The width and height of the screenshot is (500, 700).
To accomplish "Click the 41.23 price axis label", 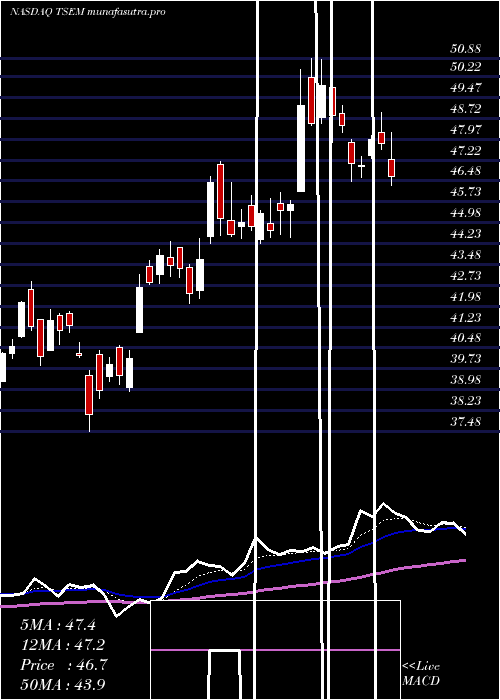I will [466, 317].
